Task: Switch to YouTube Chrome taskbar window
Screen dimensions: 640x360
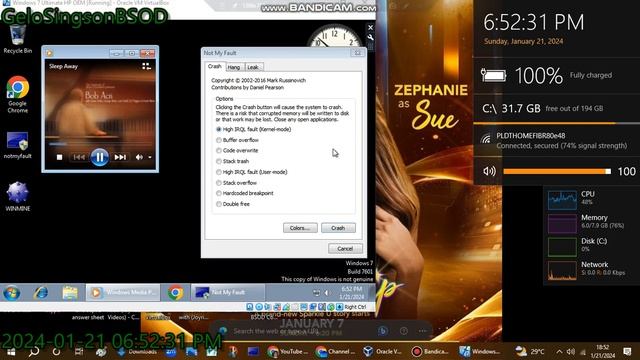Action: point(288,351)
